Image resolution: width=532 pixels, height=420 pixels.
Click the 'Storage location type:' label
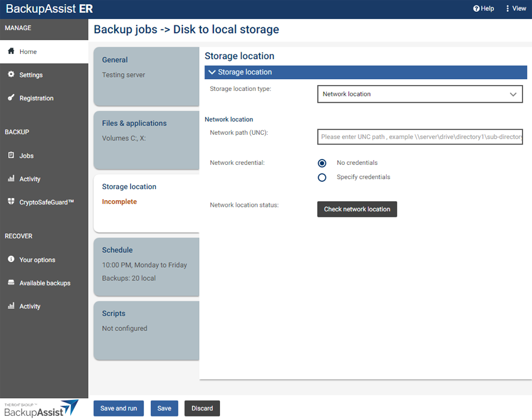point(241,89)
